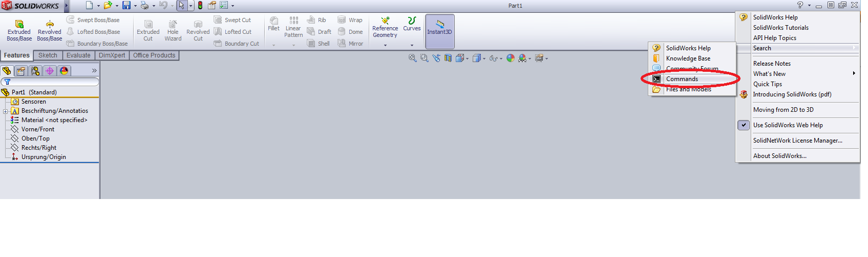The width and height of the screenshot is (868, 257).
Task: Click the Extruded Boss/Base tool
Action: pyautogui.click(x=19, y=31)
